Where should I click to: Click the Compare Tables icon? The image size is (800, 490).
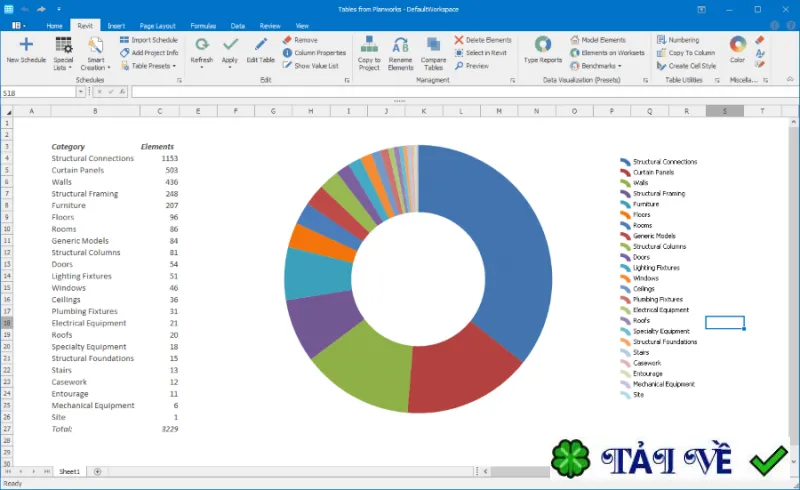tap(433, 45)
